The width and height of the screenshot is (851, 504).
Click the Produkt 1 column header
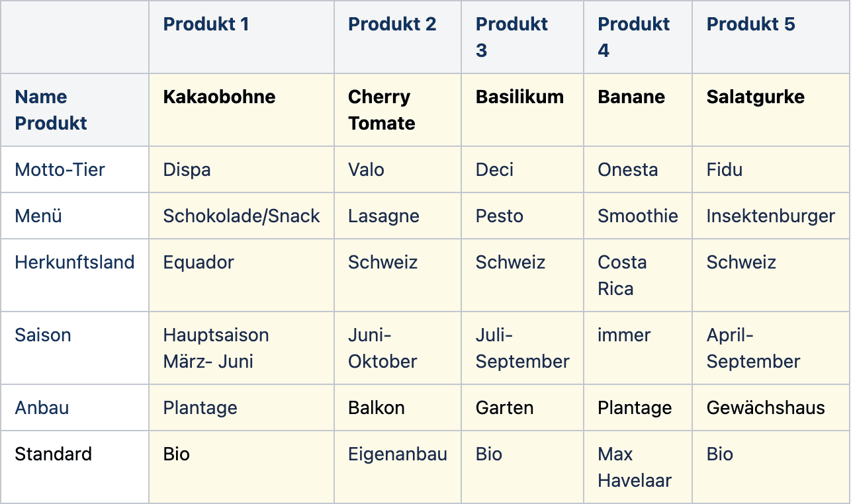click(242, 37)
